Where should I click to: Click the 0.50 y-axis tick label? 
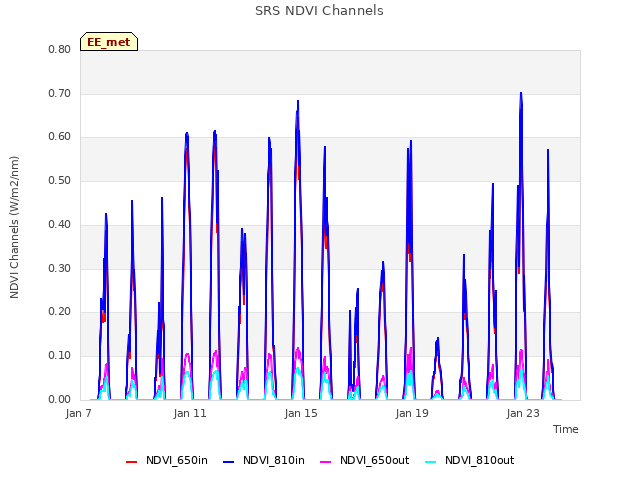coord(60,180)
